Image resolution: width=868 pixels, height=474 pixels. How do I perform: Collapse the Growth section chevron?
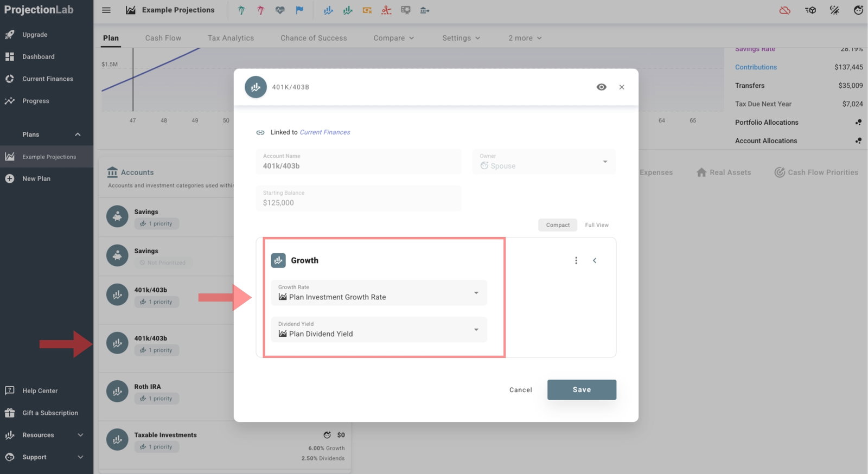595,261
